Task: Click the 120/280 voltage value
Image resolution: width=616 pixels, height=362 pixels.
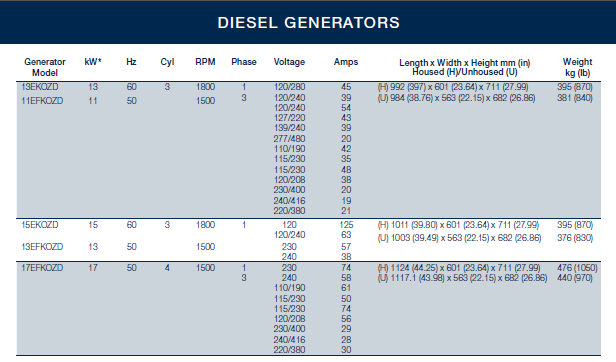Action: coord(290,87)
